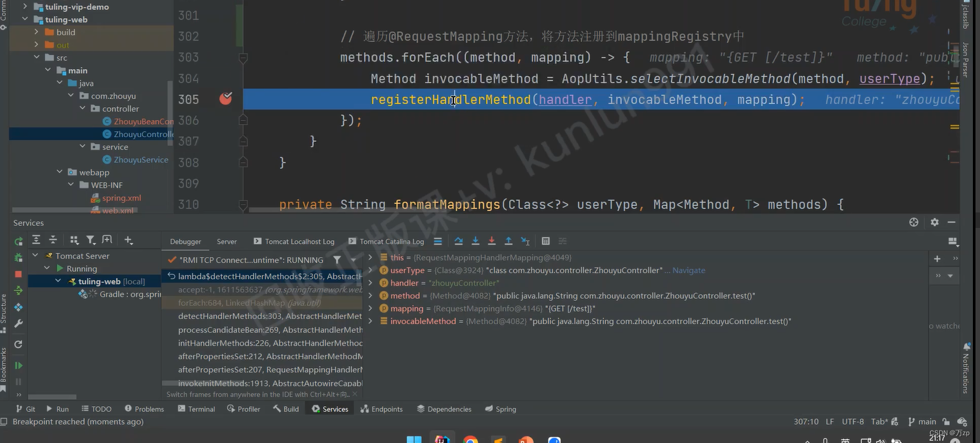980x443 pixels.
Task: Click the Run to Cursor icon
Action: point(525,241)
